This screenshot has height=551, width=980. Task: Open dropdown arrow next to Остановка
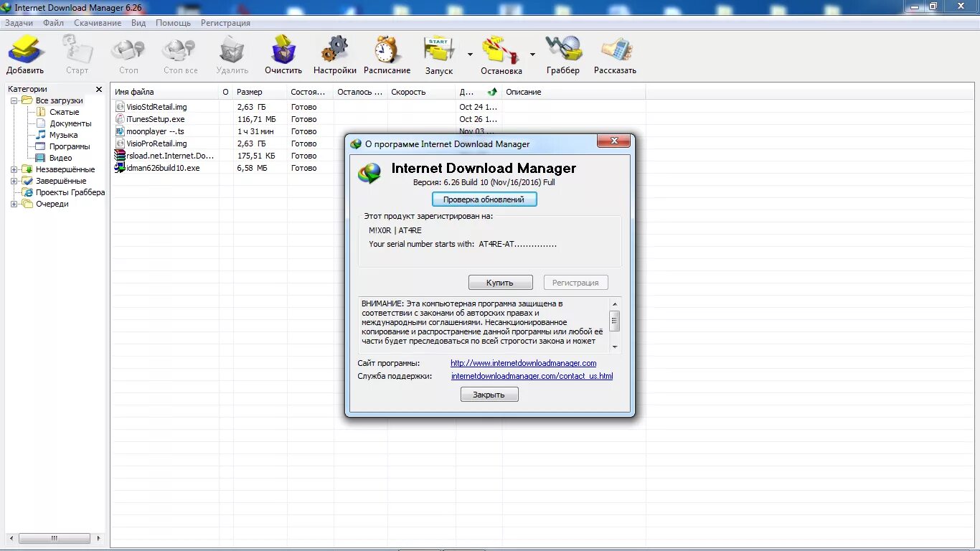[532, 55]
